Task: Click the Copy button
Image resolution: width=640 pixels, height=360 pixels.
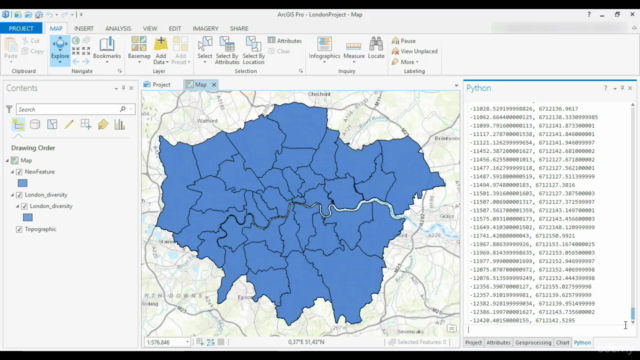Action: pyautogui.click(x=33, y=51)
